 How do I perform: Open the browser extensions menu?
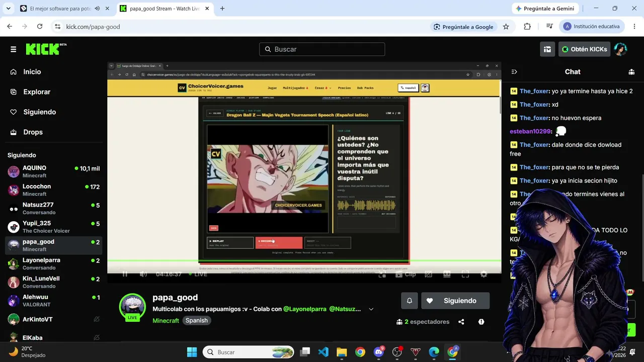527,27
